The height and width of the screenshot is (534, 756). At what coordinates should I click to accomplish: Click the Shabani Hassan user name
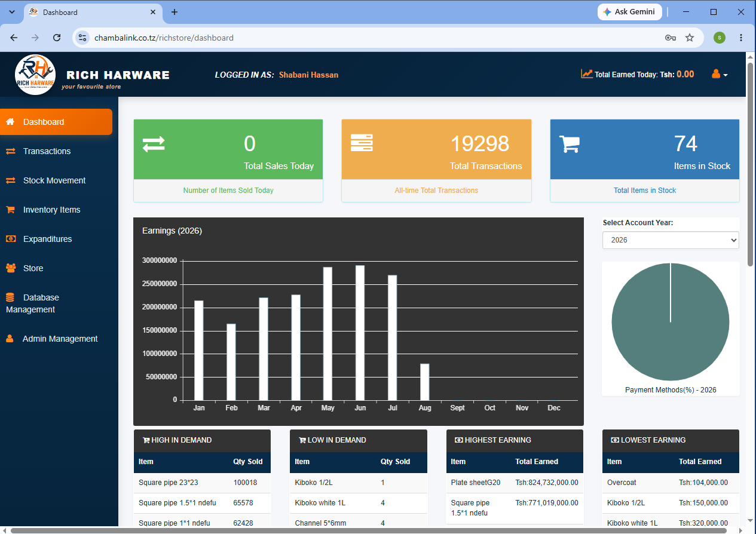[x=308, y=75]
